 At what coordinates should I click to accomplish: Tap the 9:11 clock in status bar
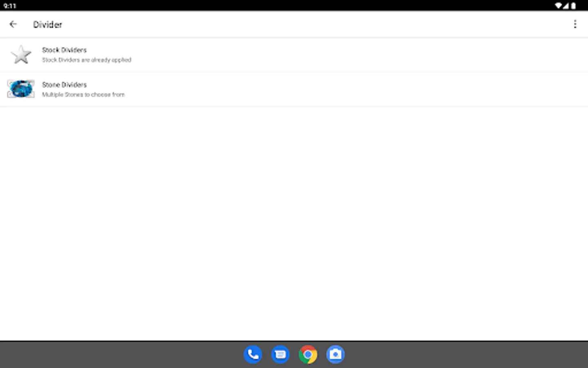(x=10, y=6)
